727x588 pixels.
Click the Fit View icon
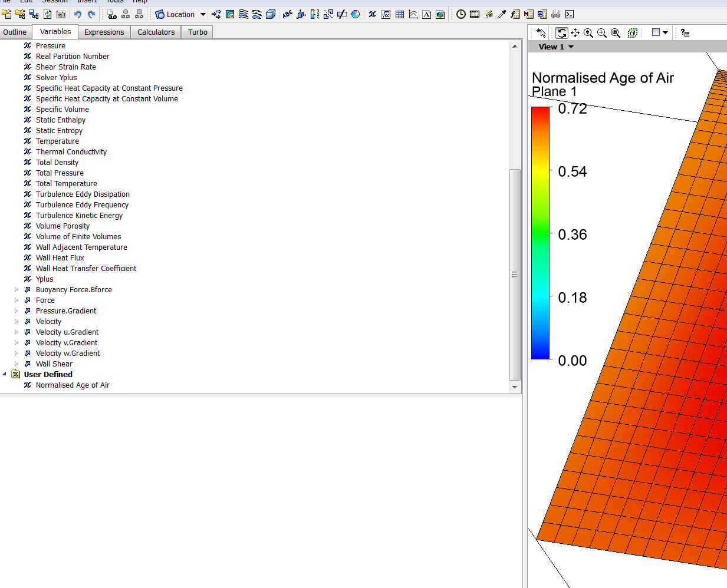[616, 33]
